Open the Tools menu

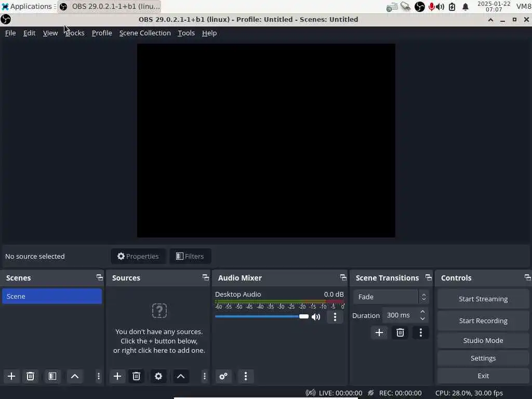187,33
